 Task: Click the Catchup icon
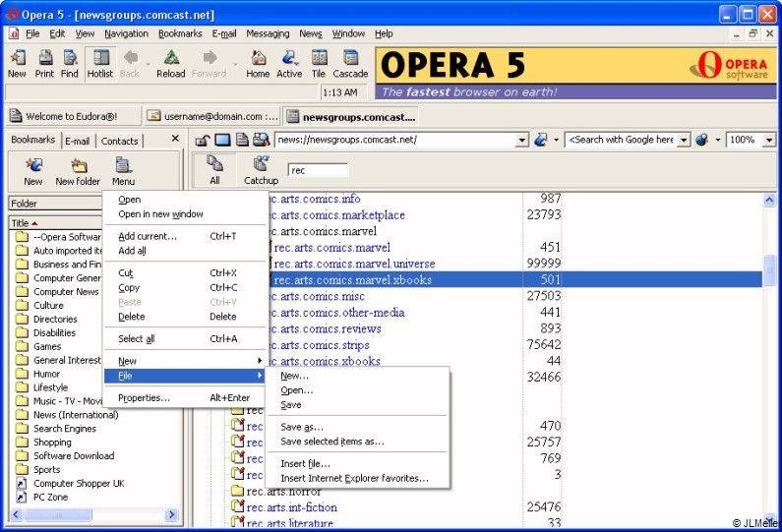coord(261,170)
